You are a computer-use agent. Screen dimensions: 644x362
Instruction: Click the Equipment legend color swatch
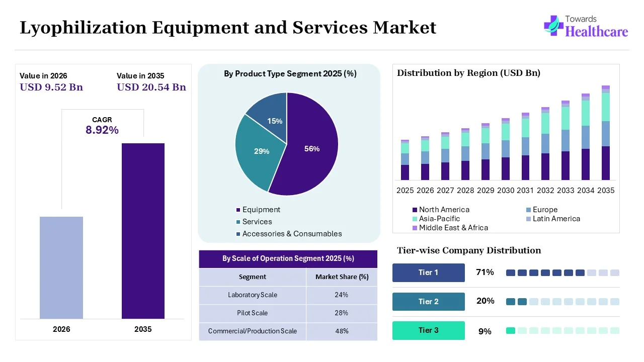click(x=238, y=210)
